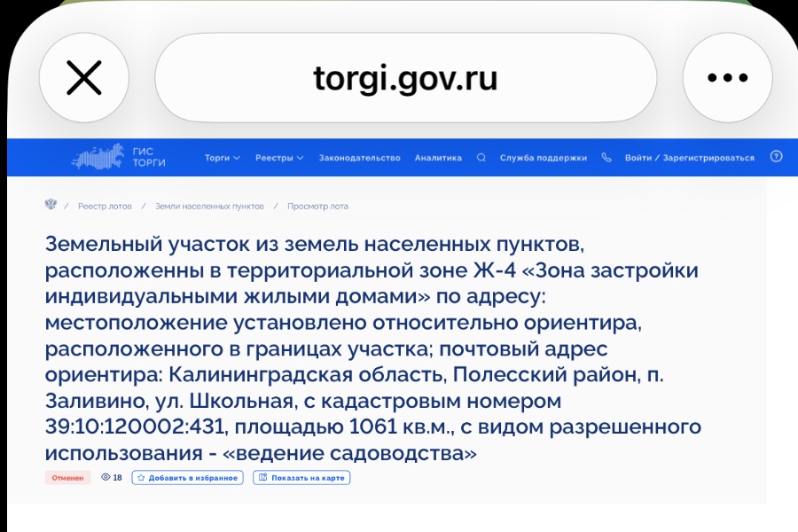
Task: Click the lot title heading text
Action: click(373, 348)
